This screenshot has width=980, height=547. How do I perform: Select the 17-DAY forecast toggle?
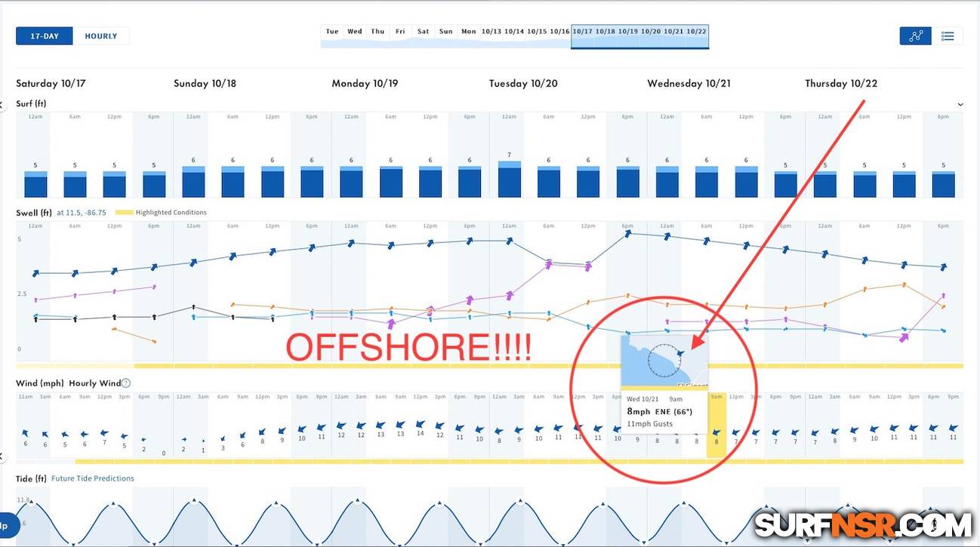point(45,36)
